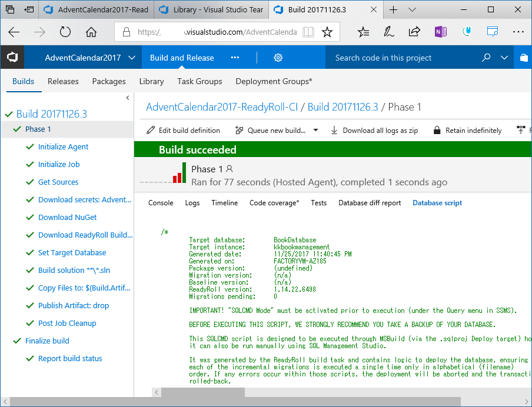532x407 pixels.
Task: Show the browser tab list chevron
Action: pos(412,9)
